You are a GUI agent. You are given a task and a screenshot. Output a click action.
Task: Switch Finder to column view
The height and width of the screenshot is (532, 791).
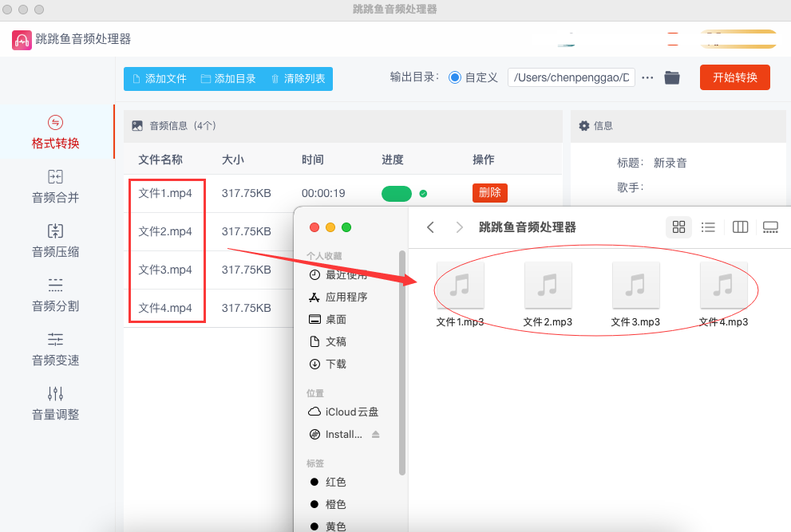tap(740, 227)
